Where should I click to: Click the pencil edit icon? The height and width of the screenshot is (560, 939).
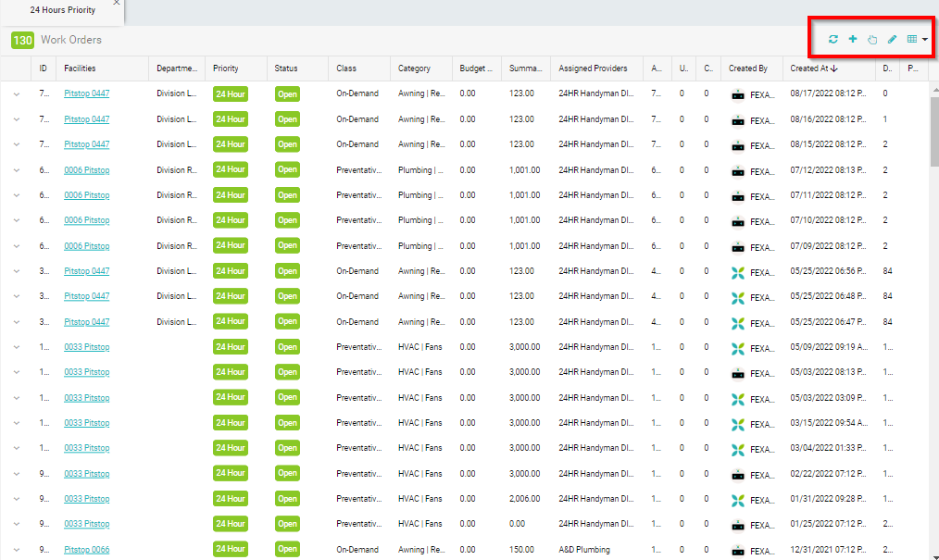pos(893,39)
